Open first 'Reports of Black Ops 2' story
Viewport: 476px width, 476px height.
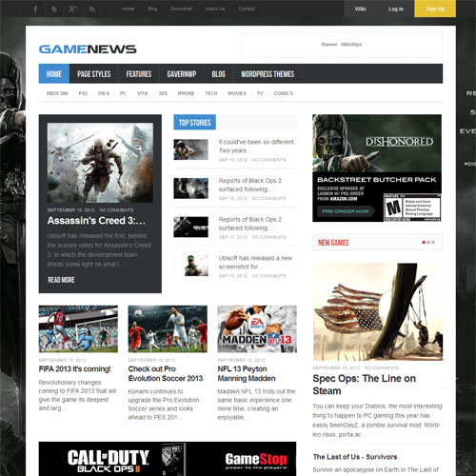[x=250, y=185]
